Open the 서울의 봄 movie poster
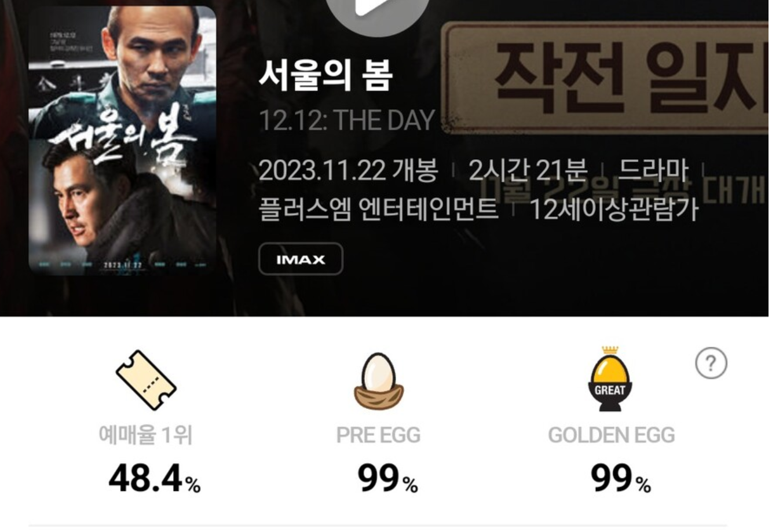Screen dimensions: 772x532 123,141
